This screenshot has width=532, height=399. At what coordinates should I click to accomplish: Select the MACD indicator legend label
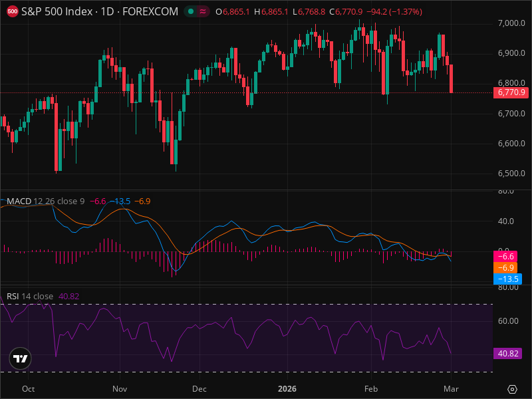19,201
